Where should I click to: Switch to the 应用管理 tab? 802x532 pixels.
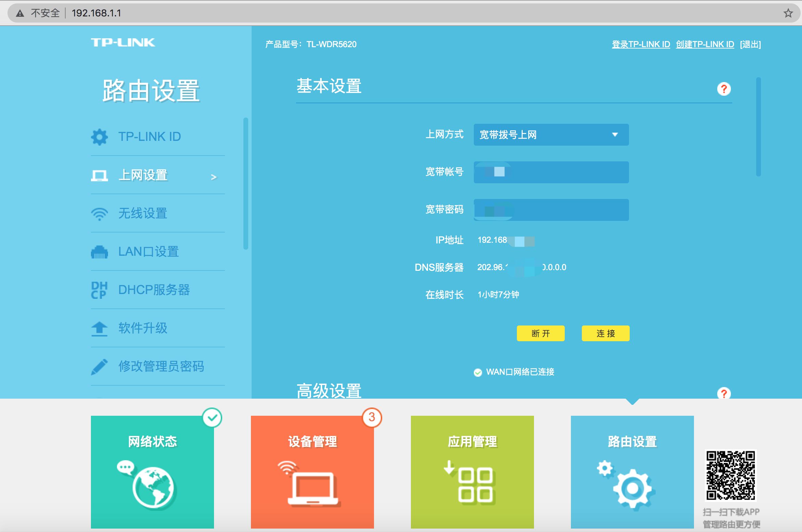(472, 472)
